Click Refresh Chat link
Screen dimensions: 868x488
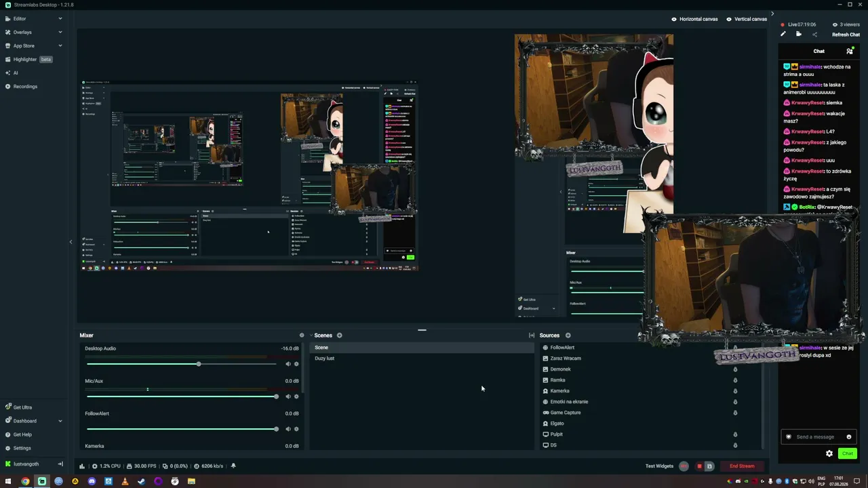(x=846, y=35)
